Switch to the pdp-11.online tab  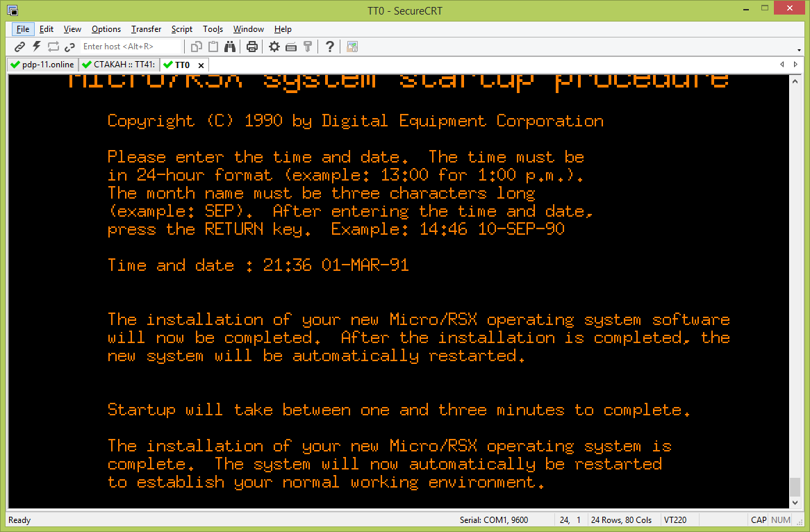42,65
